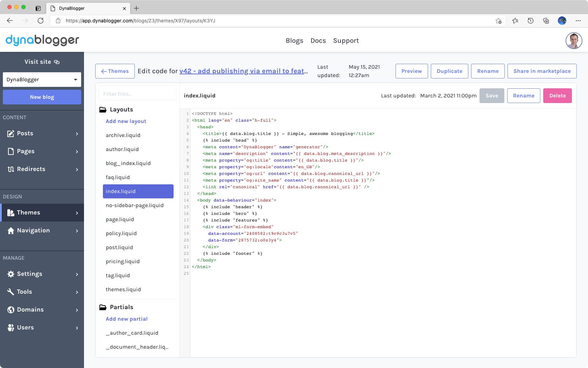Viewport: 588px width, 368px height.
Task: Go back using the Themes button
Action: point(115,71)
